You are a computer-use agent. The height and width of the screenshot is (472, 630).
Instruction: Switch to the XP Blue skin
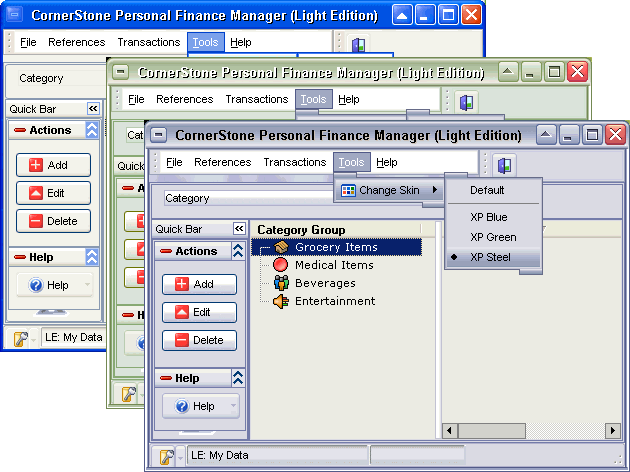coord(493,217)
